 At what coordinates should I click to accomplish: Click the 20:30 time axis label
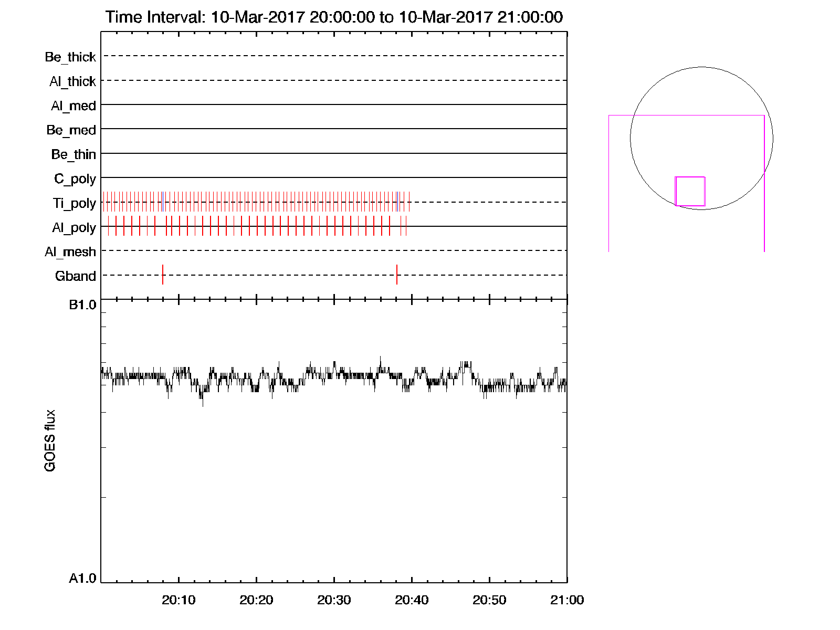[x=334, y=600]
